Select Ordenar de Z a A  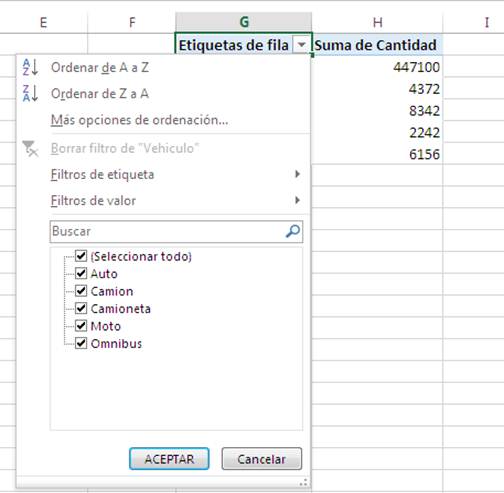tap(100, 94)
